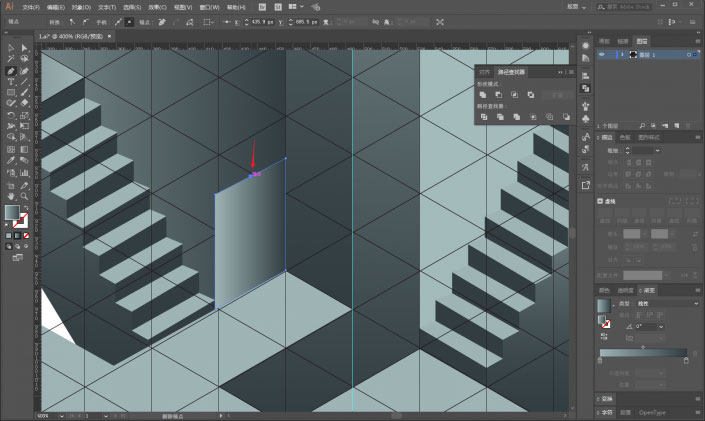Image resolution: width=705 pixels, height=421 pixels.
Task: Click right gradient color stop
Action: click(686, 360)
